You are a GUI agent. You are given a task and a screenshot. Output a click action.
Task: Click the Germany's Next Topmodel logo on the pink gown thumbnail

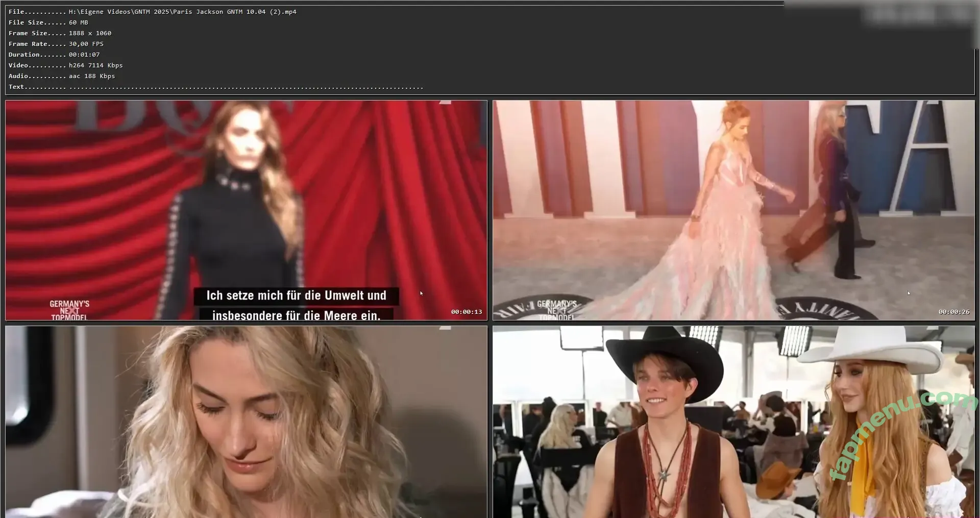pyautogui.click(x=556, y=310)
